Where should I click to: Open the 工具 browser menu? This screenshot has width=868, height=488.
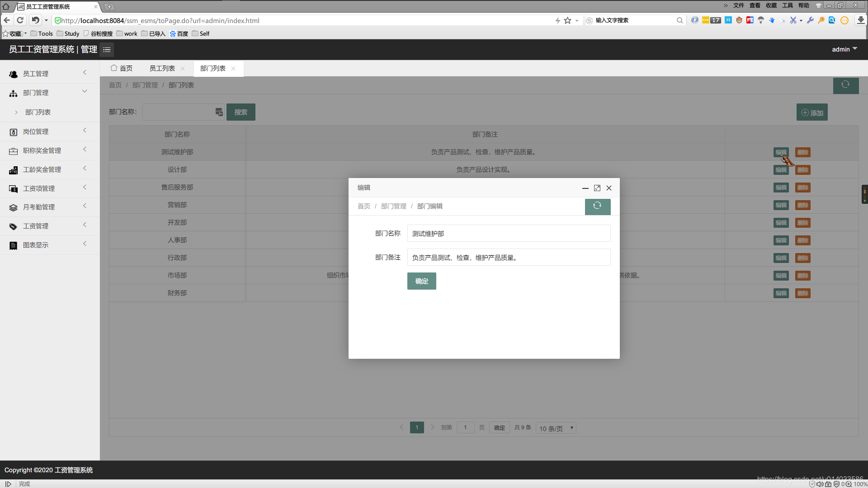pyautogui.click(x=788, y=5)
